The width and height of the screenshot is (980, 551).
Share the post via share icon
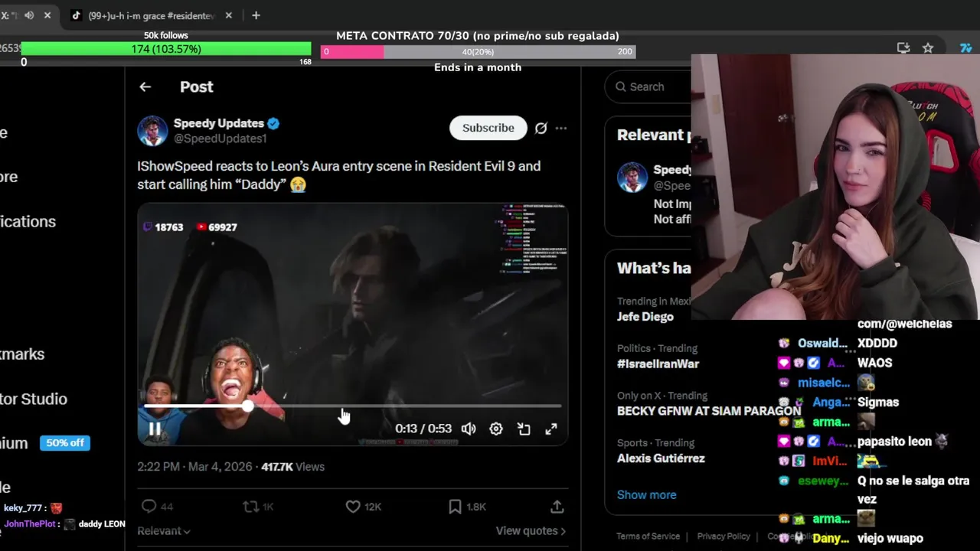[x=557, y=507]
